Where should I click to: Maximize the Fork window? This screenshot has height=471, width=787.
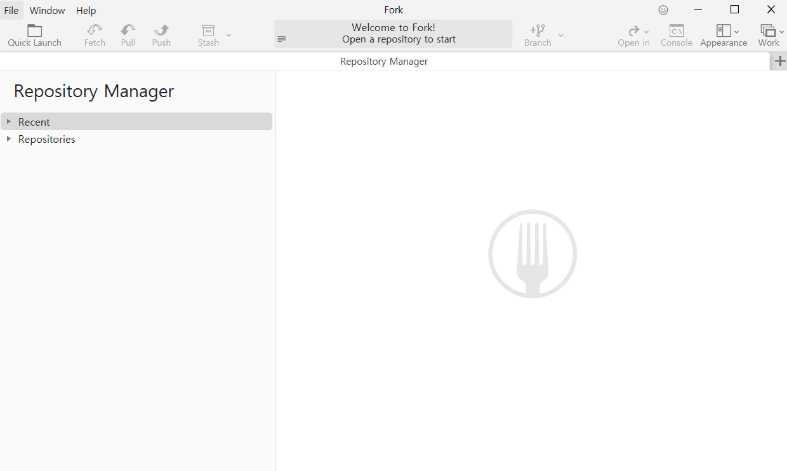pyautogui.click(x=734, y=10)
